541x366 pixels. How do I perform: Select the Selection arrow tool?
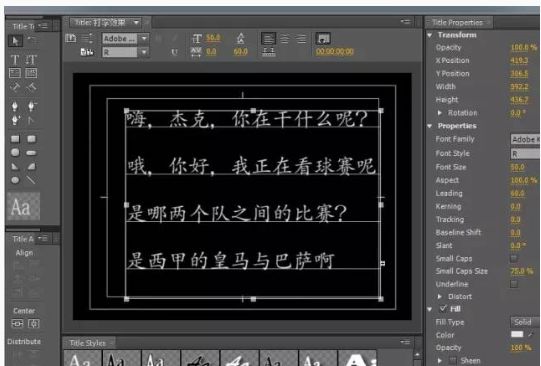[x=15, y=41]
